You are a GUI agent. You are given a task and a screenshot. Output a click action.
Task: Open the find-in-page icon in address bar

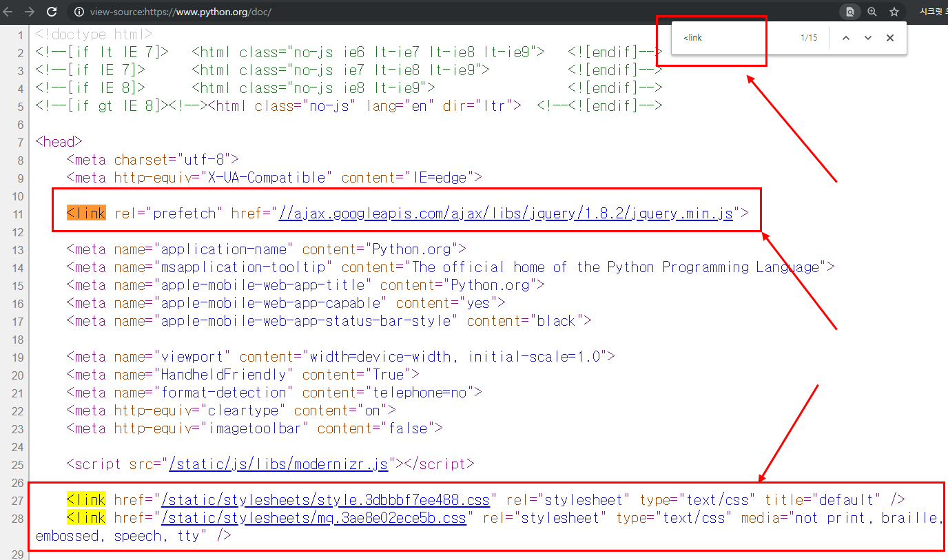[850, 12]
